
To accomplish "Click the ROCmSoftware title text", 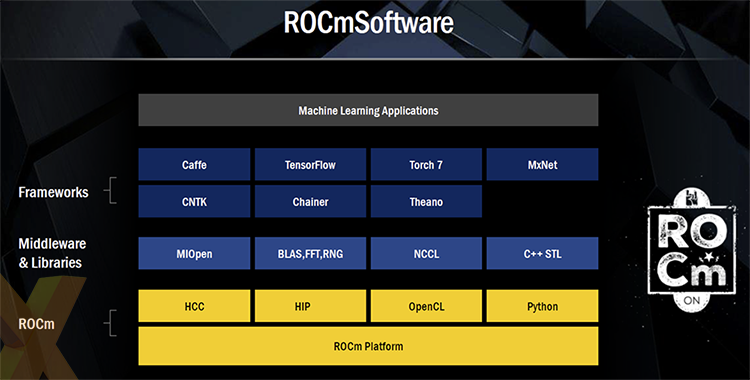I will click(369, 22).
